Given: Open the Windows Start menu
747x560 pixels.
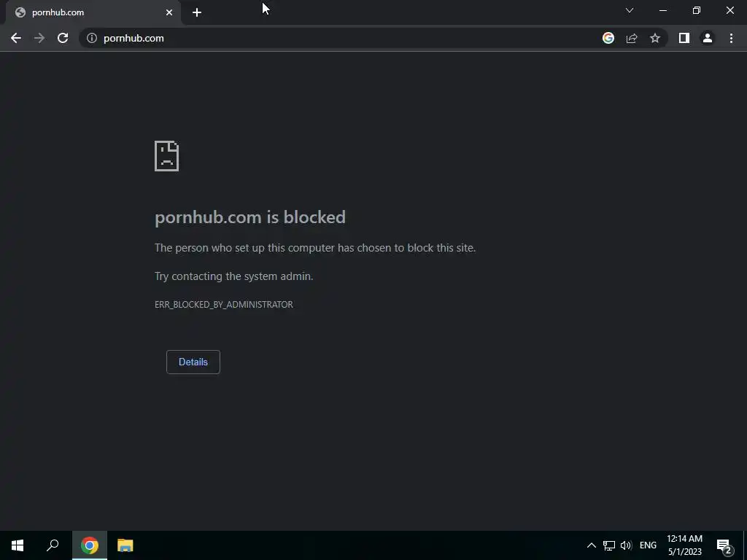Looking at the screenshot, I should pos(18,545).
